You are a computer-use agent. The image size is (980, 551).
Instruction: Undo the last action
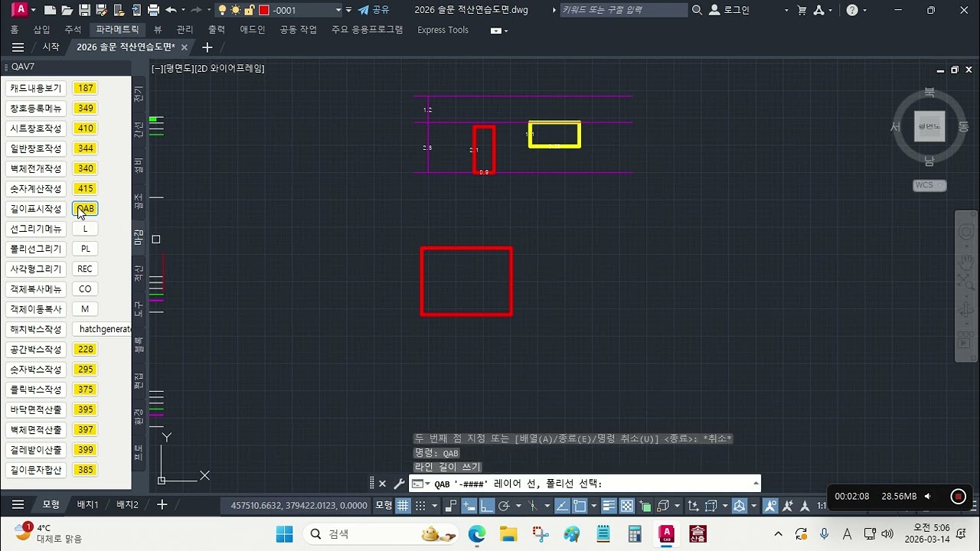(171, 10)
